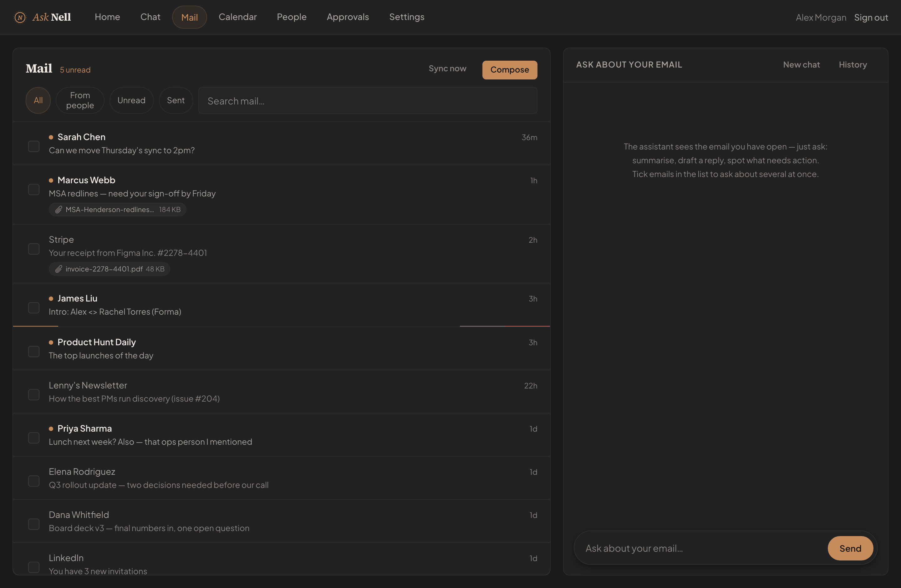Viewport: 901px width, 588px height.
Task: Open the Chat section
Action: (150, 17)
